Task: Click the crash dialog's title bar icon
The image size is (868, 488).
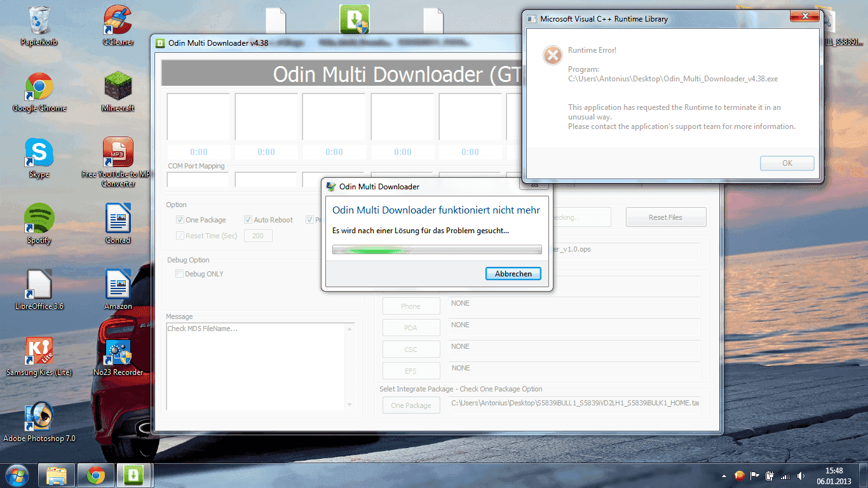Action: [x=330, y=187]
